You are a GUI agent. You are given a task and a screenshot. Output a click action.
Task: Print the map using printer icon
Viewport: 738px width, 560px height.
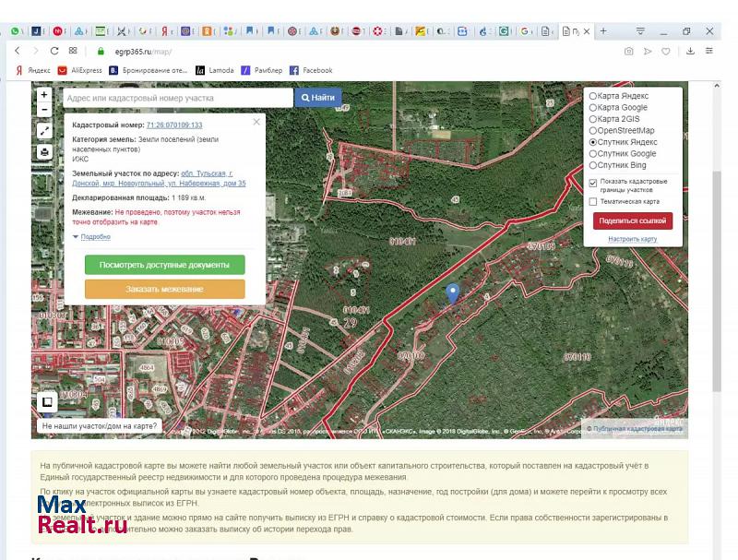pos(44,152)
